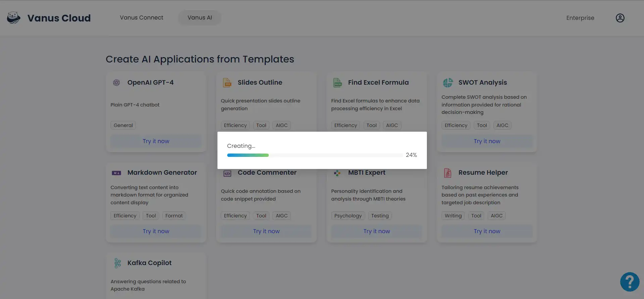
Task: Click the Tool tag on Find Excel Formula
Action: tap(371, 125)
